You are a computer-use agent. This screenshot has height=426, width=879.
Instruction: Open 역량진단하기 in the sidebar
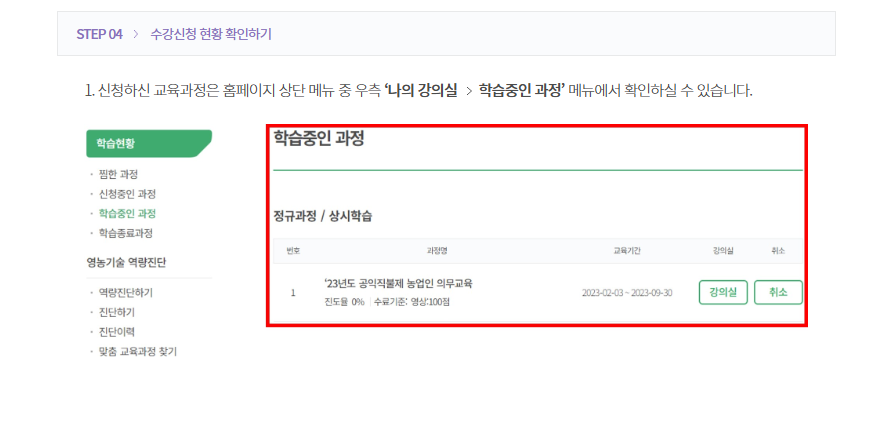coord(125,293)
